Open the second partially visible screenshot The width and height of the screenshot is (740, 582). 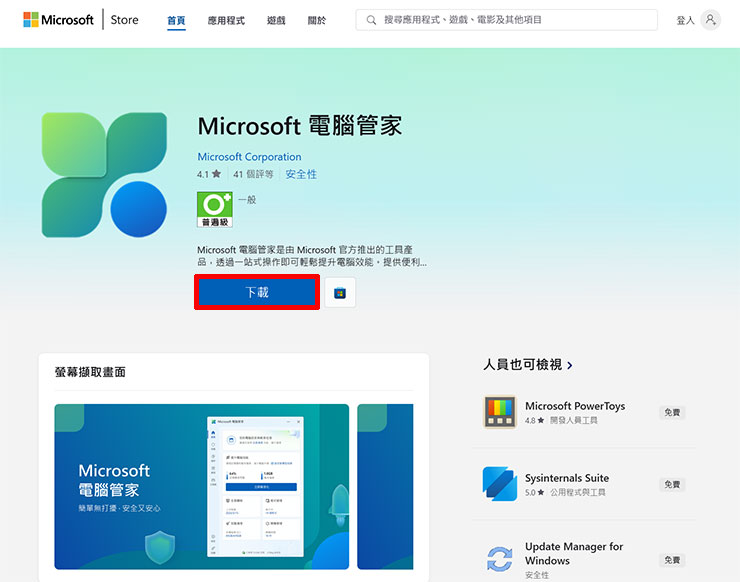pyautogui.click(x=385, y=487)
